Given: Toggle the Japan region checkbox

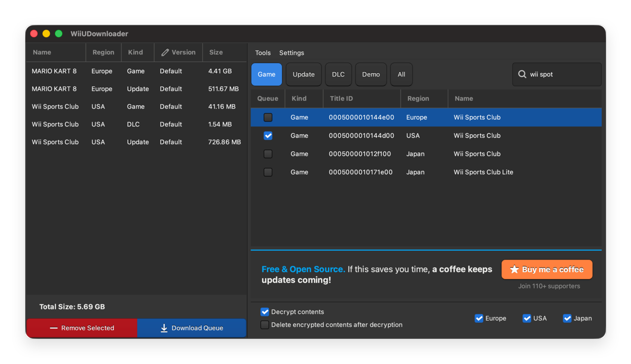Looking at the screenshot, I should click(x=567, y=318).
